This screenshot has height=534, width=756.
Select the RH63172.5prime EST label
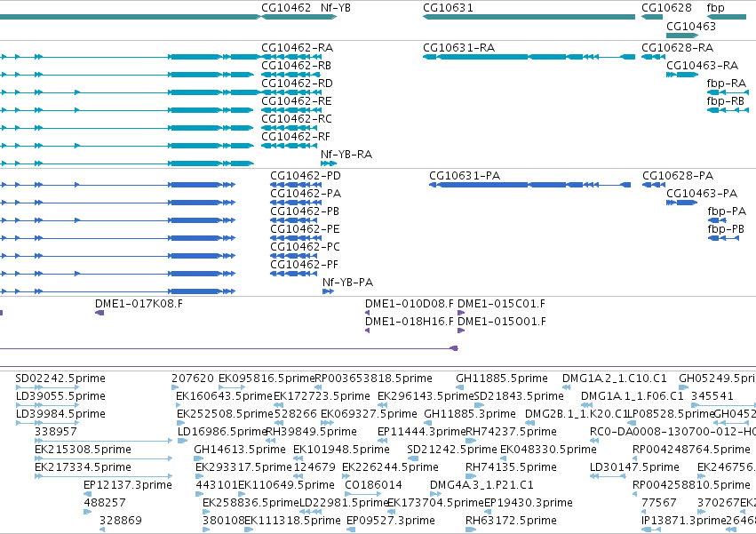[x=511, y=521]
